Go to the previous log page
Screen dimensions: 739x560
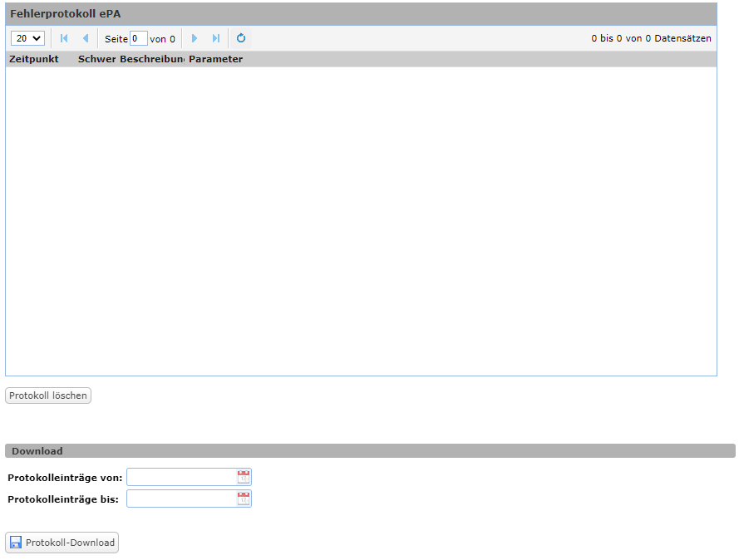pyautogui.click(x=85, y=38)
